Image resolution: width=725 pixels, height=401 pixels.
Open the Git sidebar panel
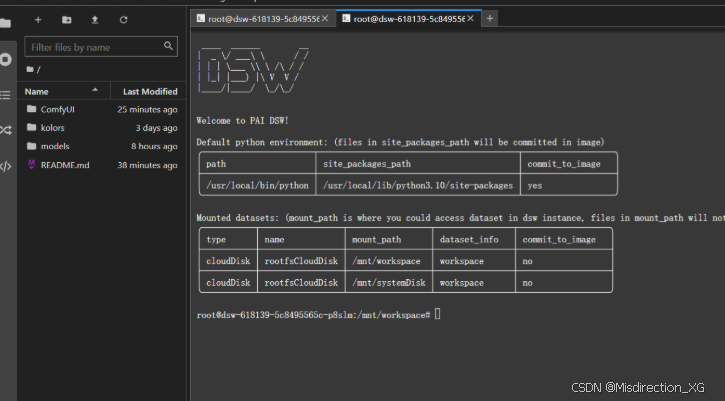click(x=6, y=130)
